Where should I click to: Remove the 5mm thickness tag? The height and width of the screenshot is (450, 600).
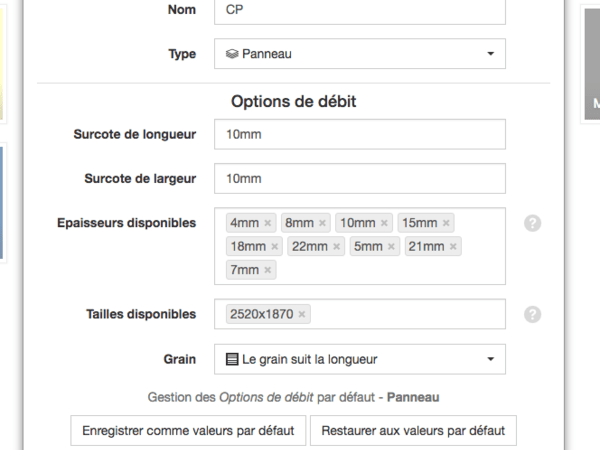[392, 246]
